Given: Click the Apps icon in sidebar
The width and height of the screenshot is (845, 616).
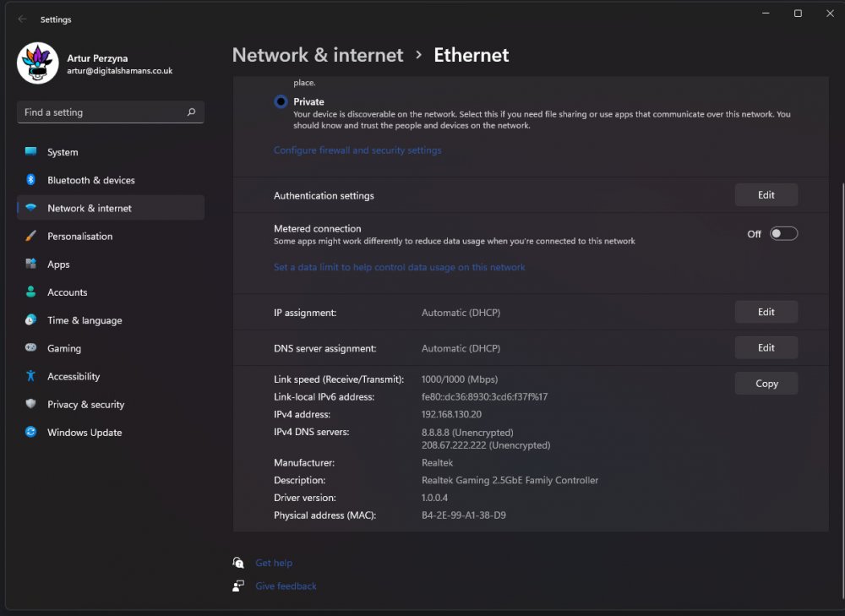Looking at the screenshot, I should coord(30,264).
